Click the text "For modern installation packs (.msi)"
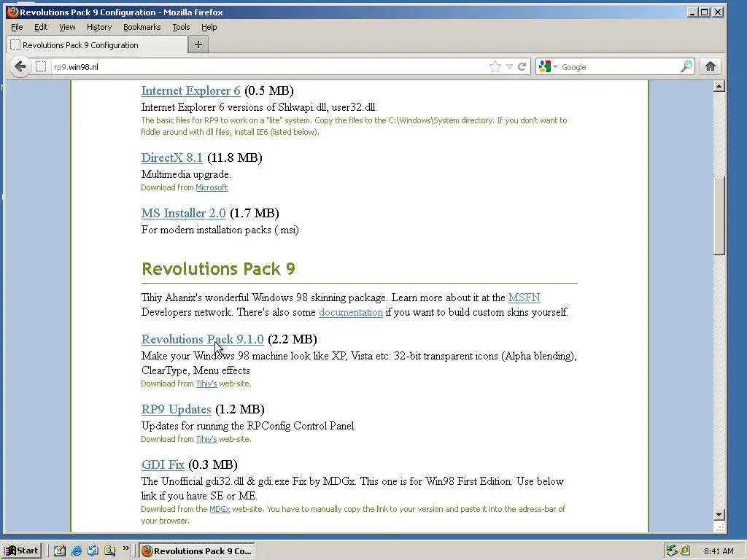Viewport: 747px width, 560px height. click(x=220, y=230)
